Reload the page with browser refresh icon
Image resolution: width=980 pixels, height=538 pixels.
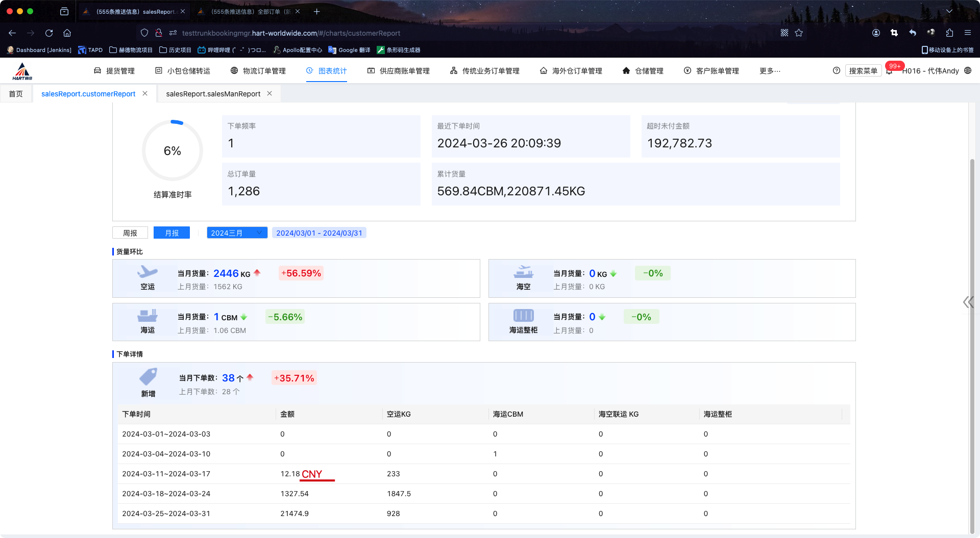(x=49, y=33)
